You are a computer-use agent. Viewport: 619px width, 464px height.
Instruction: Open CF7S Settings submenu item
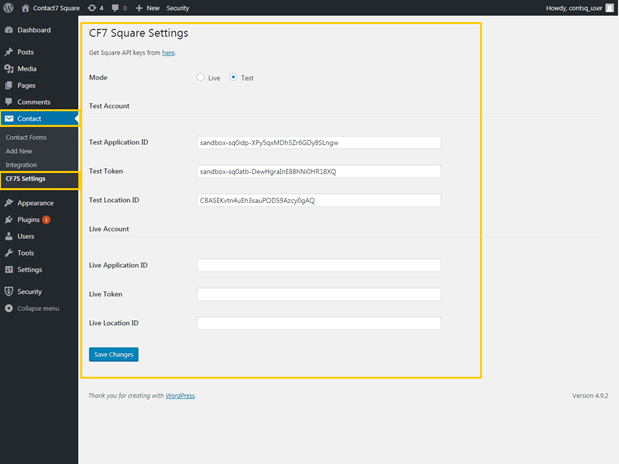pyautogui.click(x=25, y=178)
